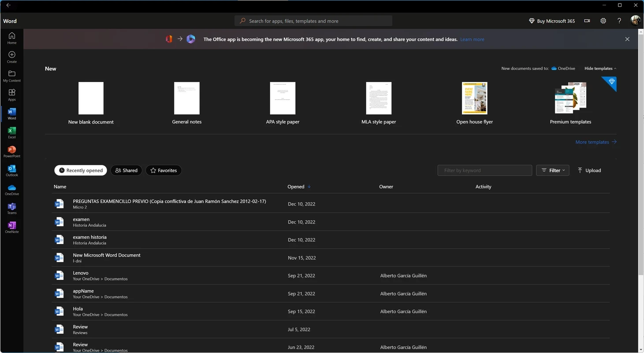Viewport: 644px width, 353px height.
Task: Switch to the Favorites tab
Action: point(164,170)
